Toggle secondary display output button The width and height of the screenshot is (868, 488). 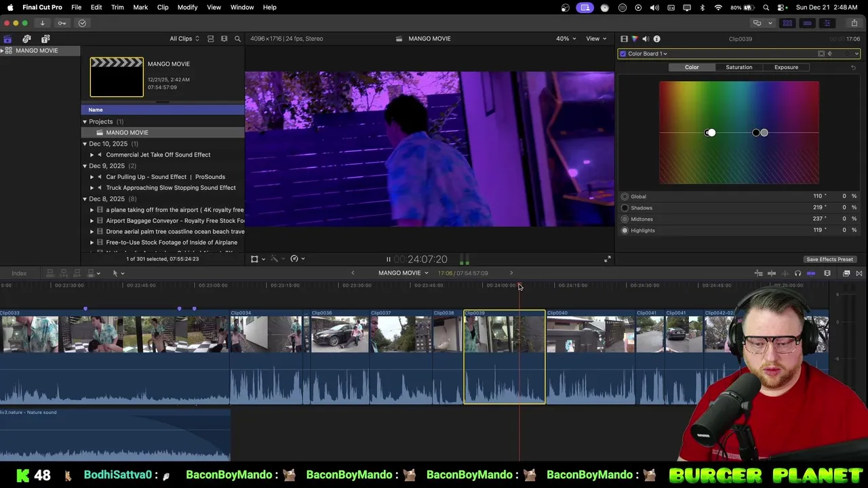pyautogui.click(x=757, y=23)
